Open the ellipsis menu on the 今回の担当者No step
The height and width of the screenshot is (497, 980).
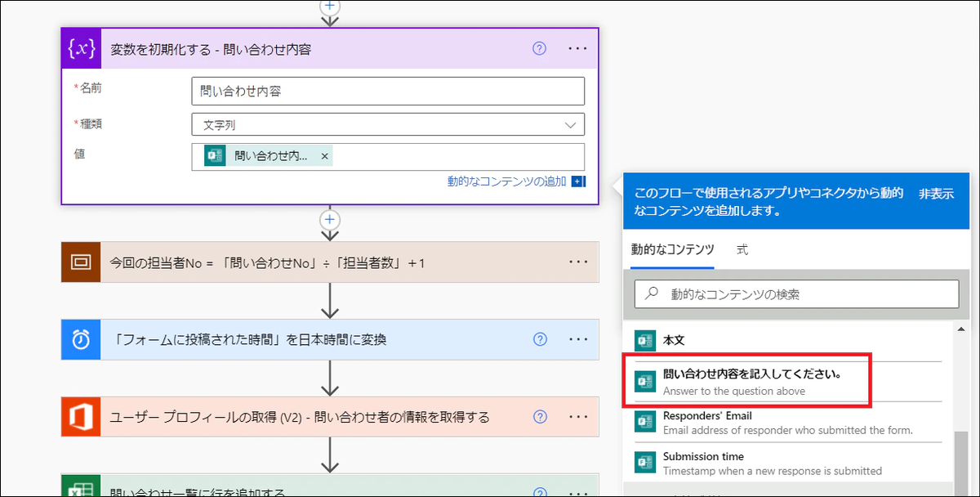point(578,262)
